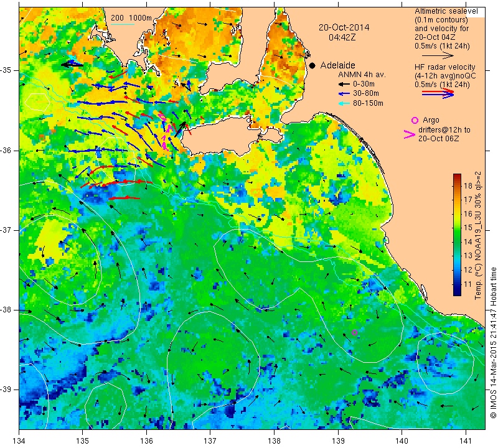Click the 'ANMN 4h av.' legend heading

coord(362,75)
